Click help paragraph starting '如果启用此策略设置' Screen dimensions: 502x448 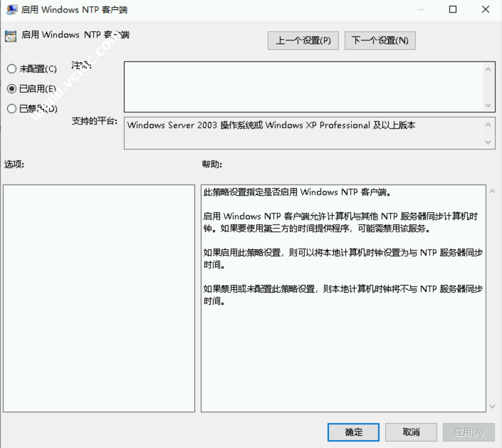pos(343,259)
